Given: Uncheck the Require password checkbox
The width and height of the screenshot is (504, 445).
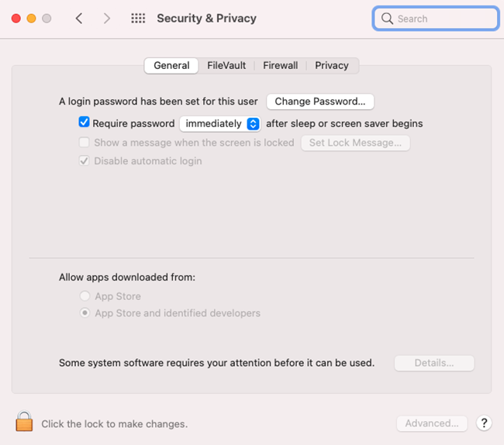Looking at the screenshot, I should [x=84, y=122].
